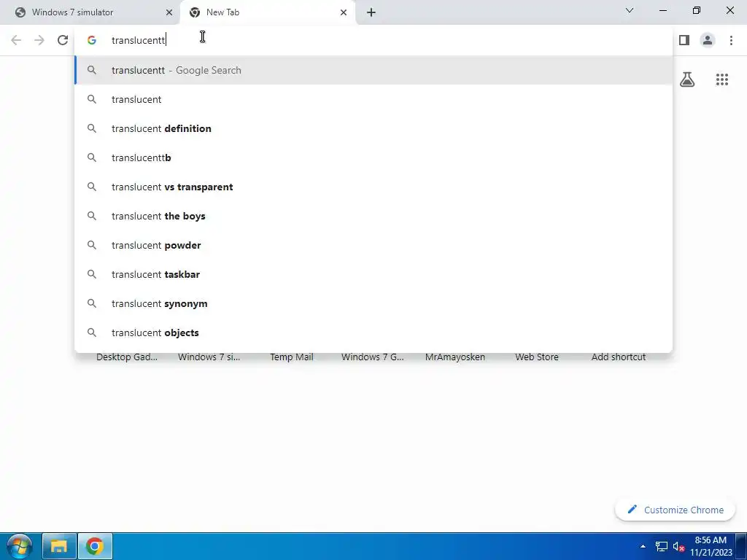Viewport: 747px width, 560px height.
Task: Click the muted volume tray icon
Action: pyautogui.click(x=679, y=546)
